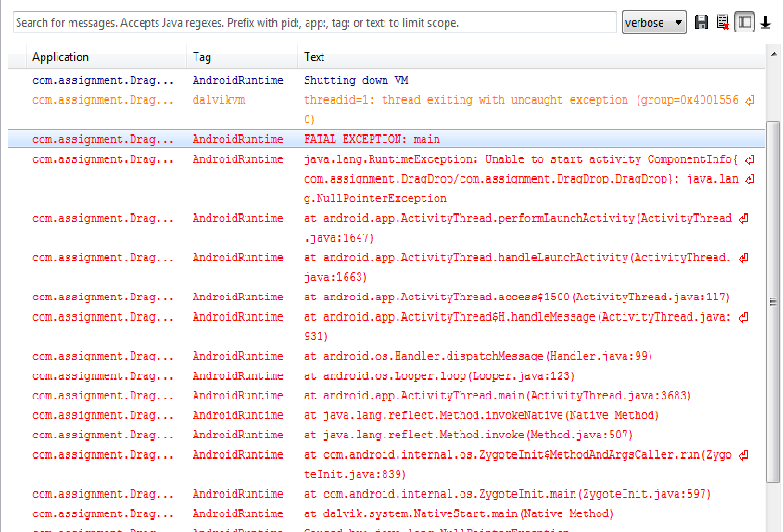Click the dalvikvm tag cell
The image size is (783, 532).
click(x=219, y=100)
